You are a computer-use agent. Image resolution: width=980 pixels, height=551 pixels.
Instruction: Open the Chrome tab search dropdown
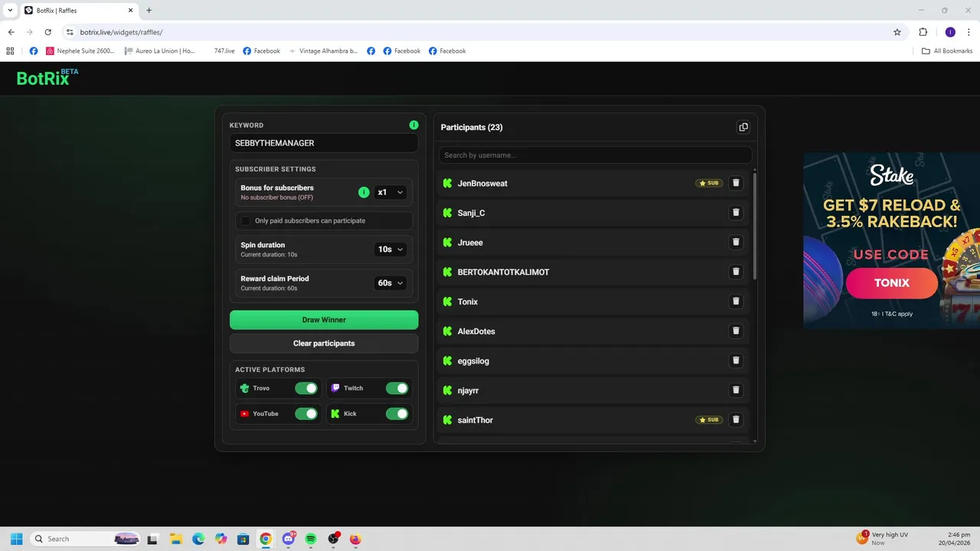(x=10, y=10)
